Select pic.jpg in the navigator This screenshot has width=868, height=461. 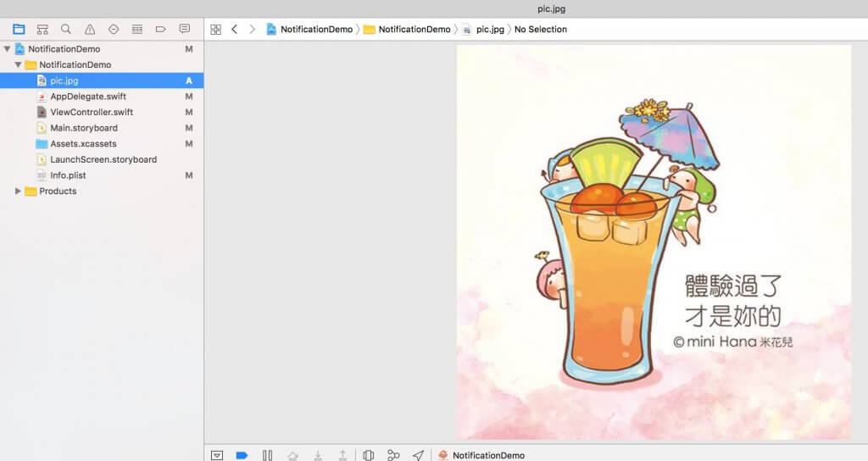point(102,81)
